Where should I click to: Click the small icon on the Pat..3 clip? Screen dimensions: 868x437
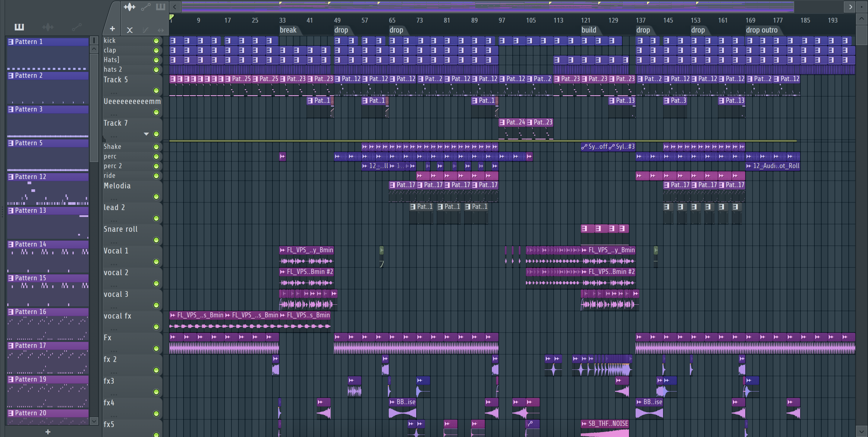click(x=666, y=101)
